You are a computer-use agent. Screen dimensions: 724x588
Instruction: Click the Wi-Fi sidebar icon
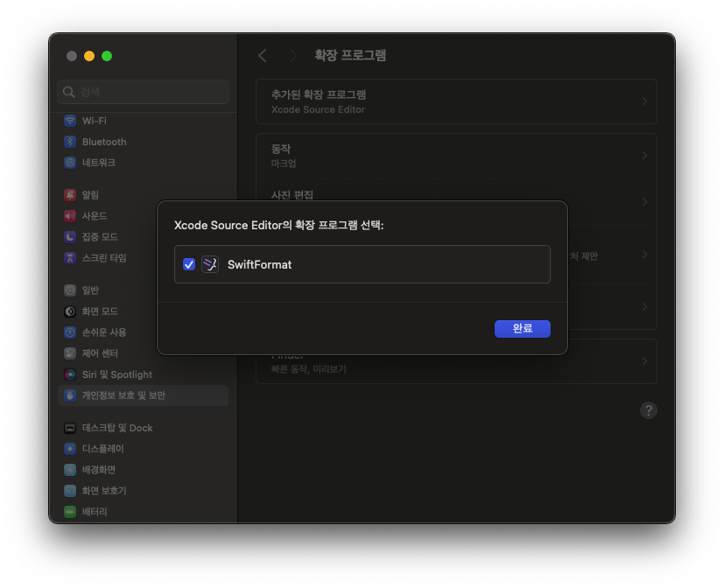tap(70, 121)
